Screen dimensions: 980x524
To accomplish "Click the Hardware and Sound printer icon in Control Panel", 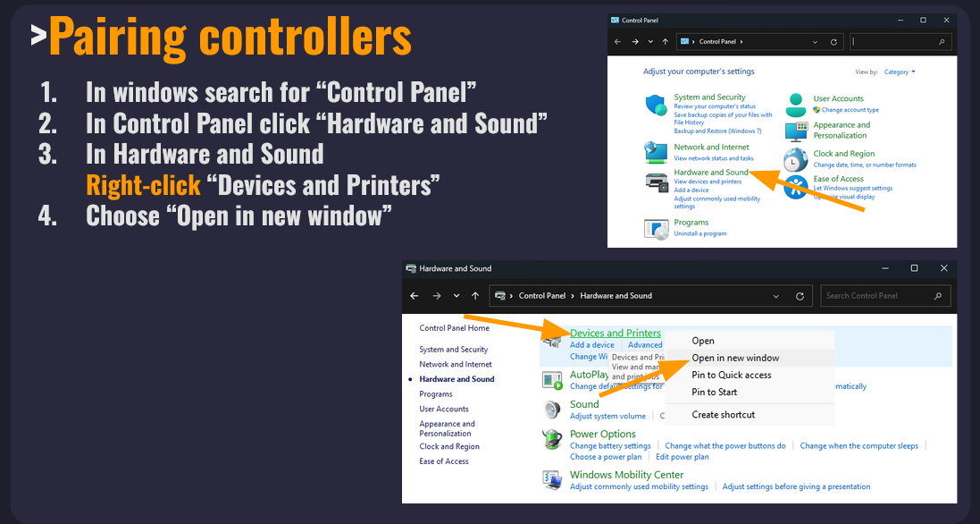I will click(657, 182).
